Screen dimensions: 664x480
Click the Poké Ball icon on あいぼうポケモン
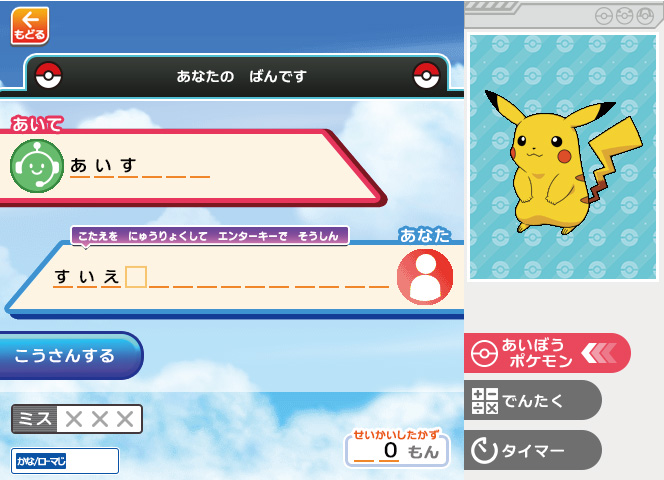coord(484,353)
